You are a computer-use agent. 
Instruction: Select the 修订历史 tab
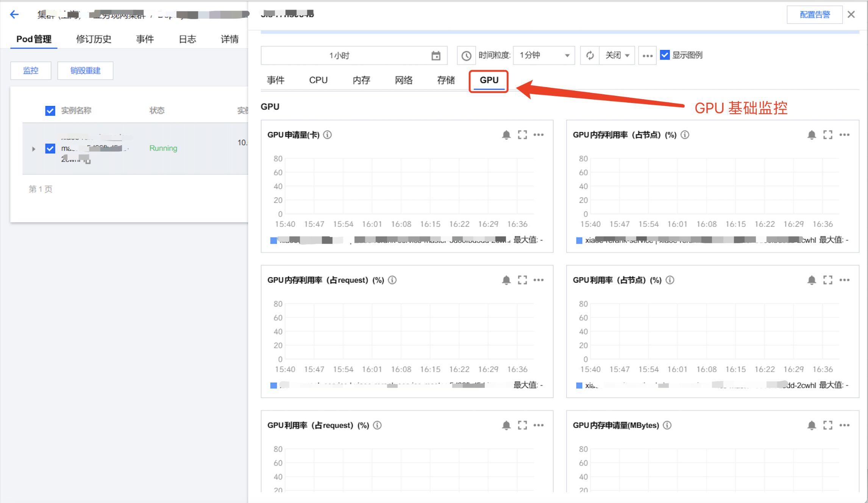[94, 39]
